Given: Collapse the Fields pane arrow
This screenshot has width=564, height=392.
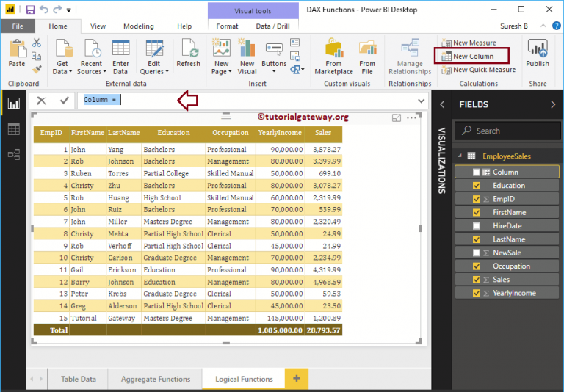Looking at the screenshot, I should [553, 105].
